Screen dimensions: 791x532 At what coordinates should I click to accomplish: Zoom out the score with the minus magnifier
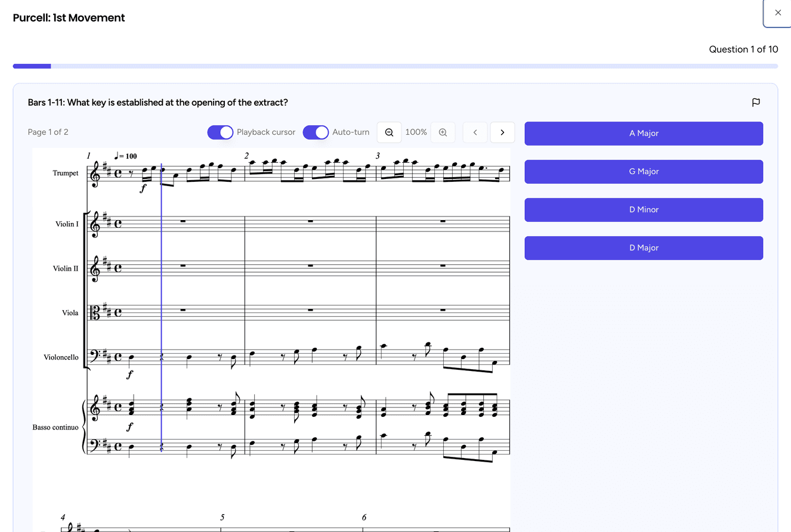(x=389, y=132)
